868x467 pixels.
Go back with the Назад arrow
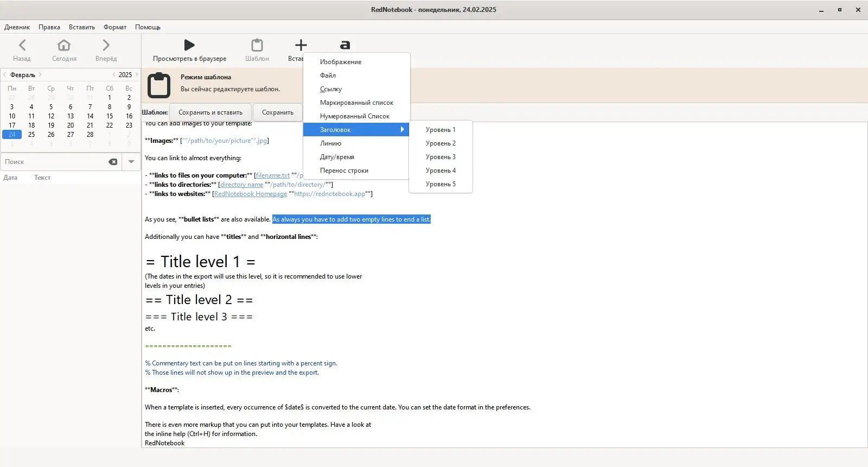point(22,45)
